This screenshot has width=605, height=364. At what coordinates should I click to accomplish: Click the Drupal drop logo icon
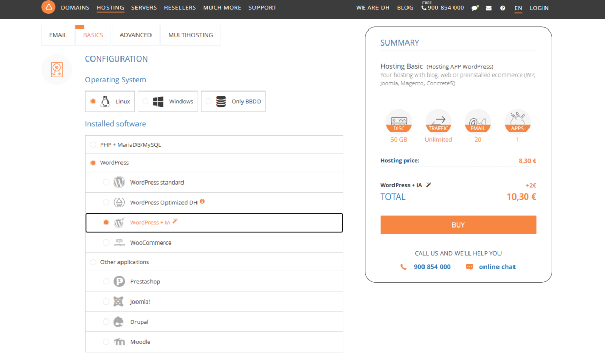[118, 322]
